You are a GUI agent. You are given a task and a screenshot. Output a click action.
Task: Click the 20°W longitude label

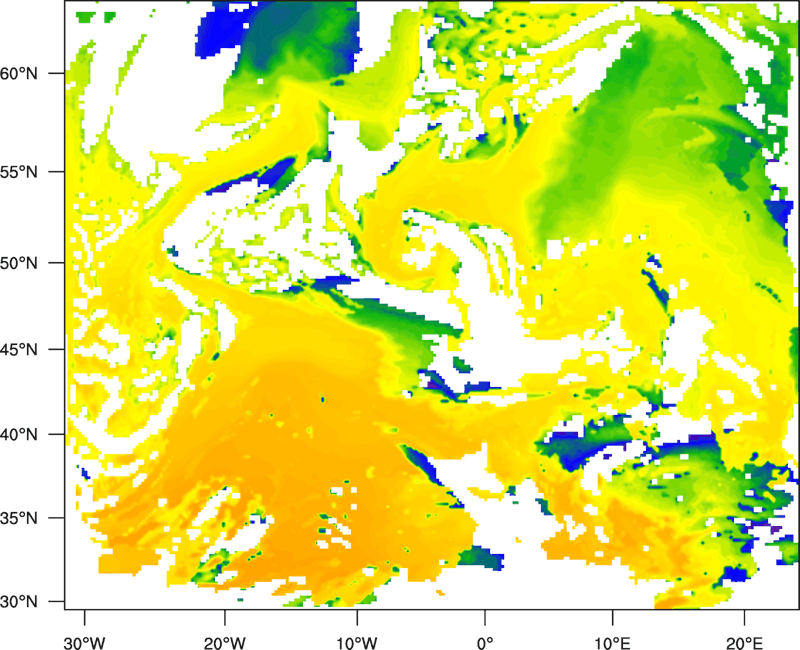click(224, 643)
